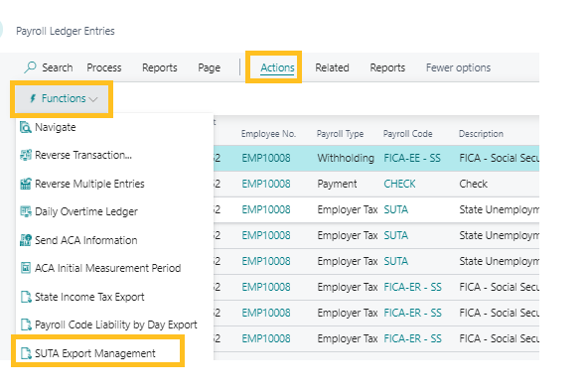Choose Navigate from the Functions menu
588x389 pixels.
pos(56,127)
